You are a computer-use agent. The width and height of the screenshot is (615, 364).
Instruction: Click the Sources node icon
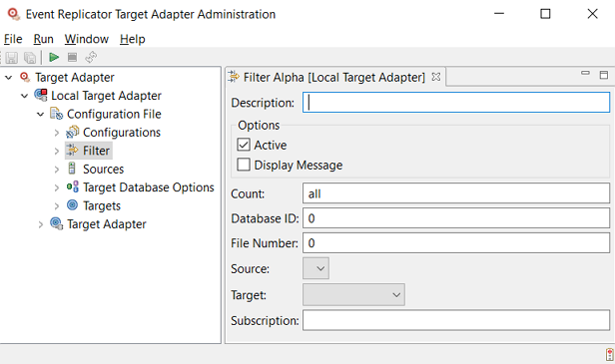pos(72,169)
